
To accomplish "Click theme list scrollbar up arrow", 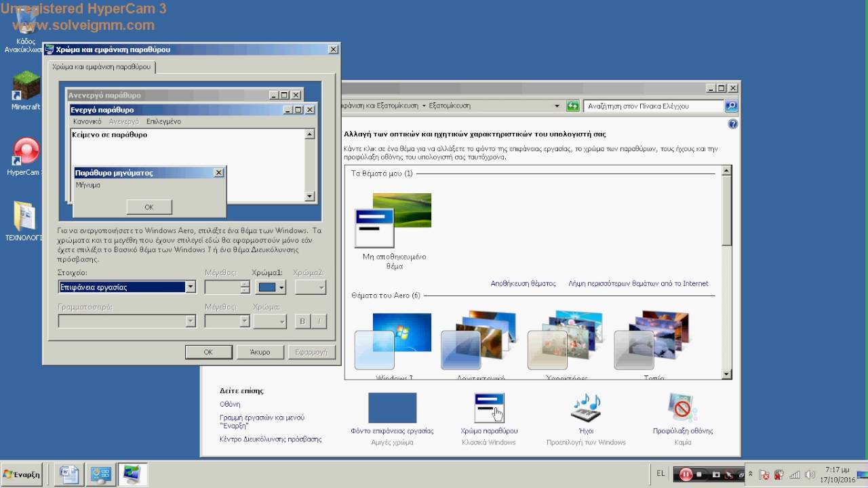I will 727,171.
